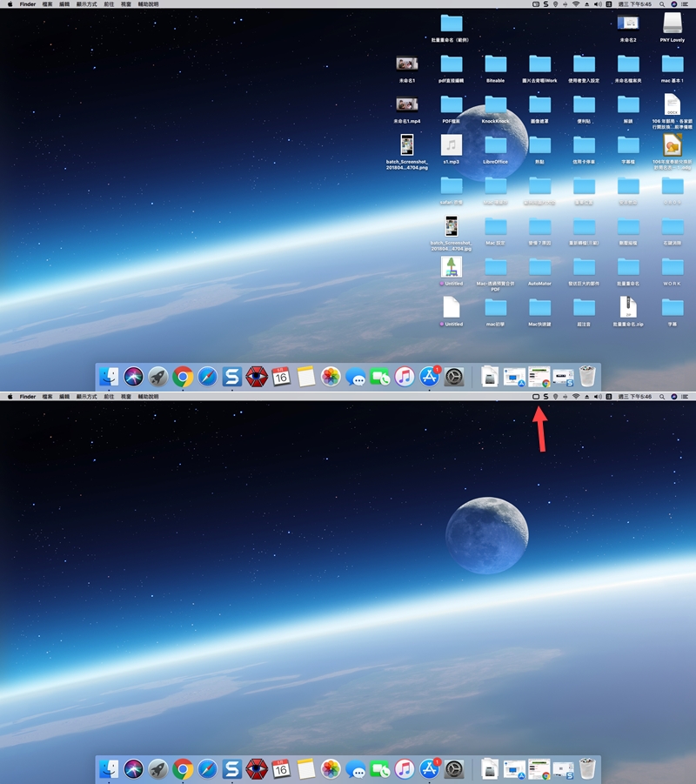Open Photos from the lower desktop's dock
Screen dimensions: 696x784
point(331,768)
